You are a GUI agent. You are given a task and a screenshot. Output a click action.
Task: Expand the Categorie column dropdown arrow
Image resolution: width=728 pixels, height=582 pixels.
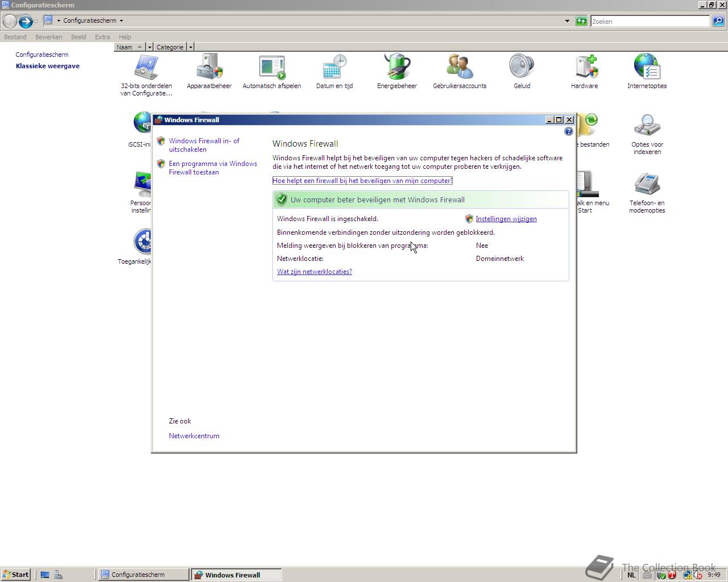pyautogui.click(x=191, y=47)
